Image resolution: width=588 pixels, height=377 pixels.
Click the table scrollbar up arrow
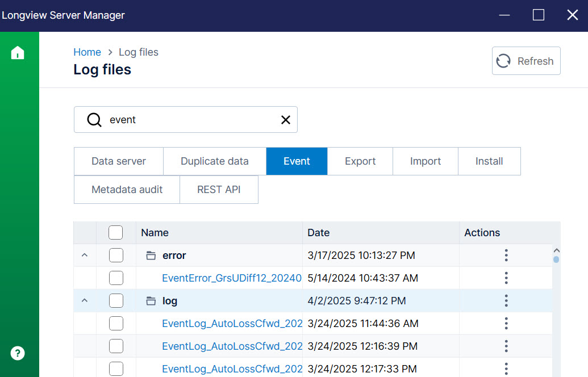(x=557, y=249)
